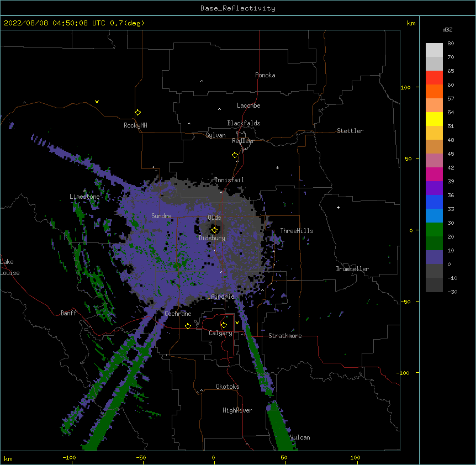Pick the magenta 39-42 dBZ legend swatch
This screenshot has width=476, height=465.
coord(434,174)
